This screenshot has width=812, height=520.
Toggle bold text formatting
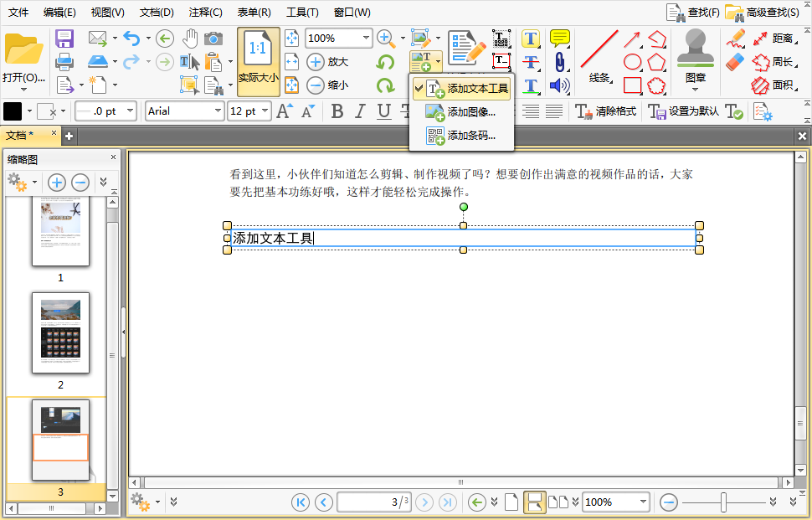(x=337, y=111)
